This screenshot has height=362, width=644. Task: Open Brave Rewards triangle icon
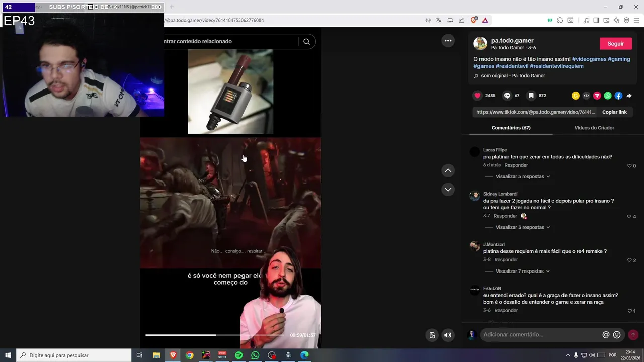tap(485, 20)
